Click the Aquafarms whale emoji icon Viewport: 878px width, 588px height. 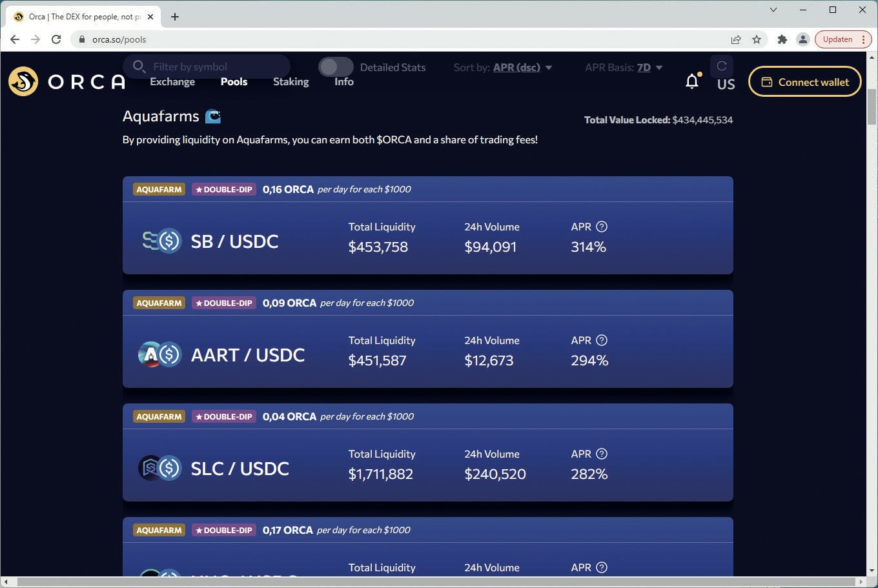pyautogui.click(x=213, y=116)
